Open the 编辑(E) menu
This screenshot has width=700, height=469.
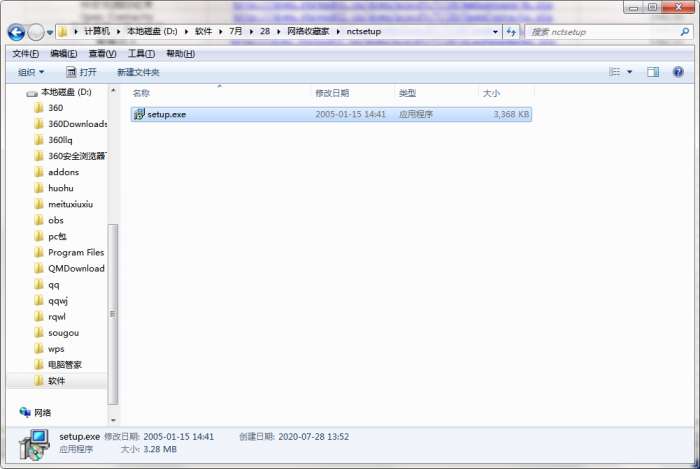click(x=63, y=54)
